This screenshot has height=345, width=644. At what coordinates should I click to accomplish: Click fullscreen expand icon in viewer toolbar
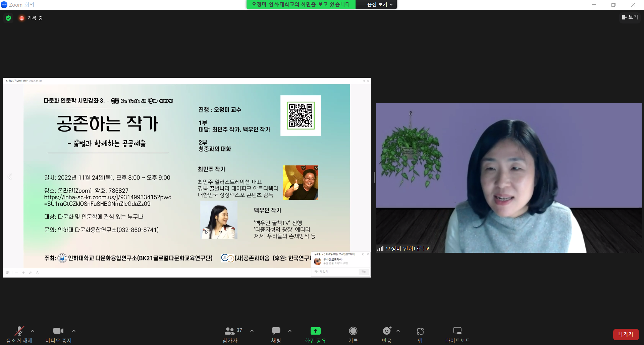coord(30,273)
